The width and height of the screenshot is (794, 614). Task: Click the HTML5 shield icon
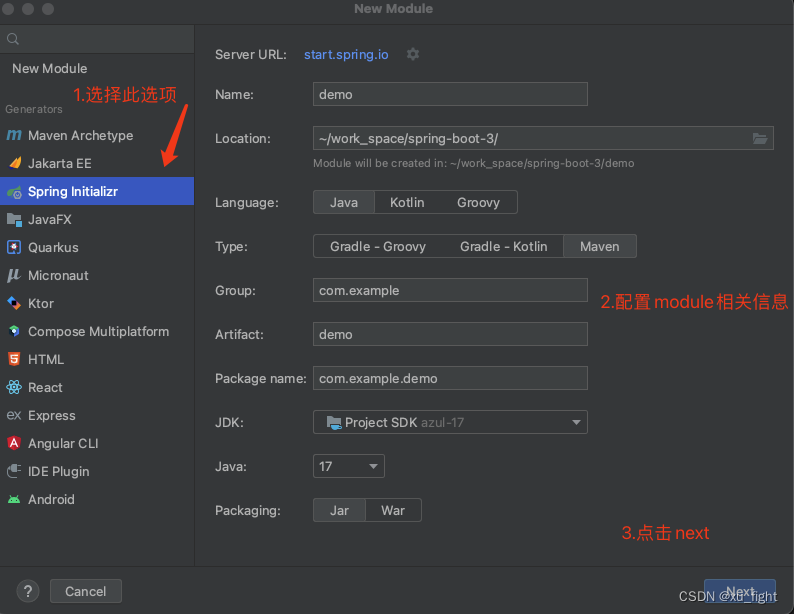(x=14, y=359)
